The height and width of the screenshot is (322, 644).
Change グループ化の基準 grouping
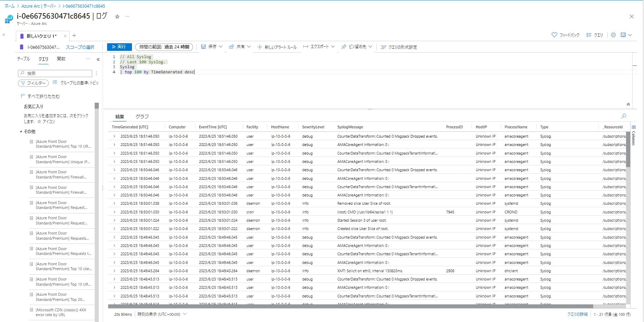point(76,83)
